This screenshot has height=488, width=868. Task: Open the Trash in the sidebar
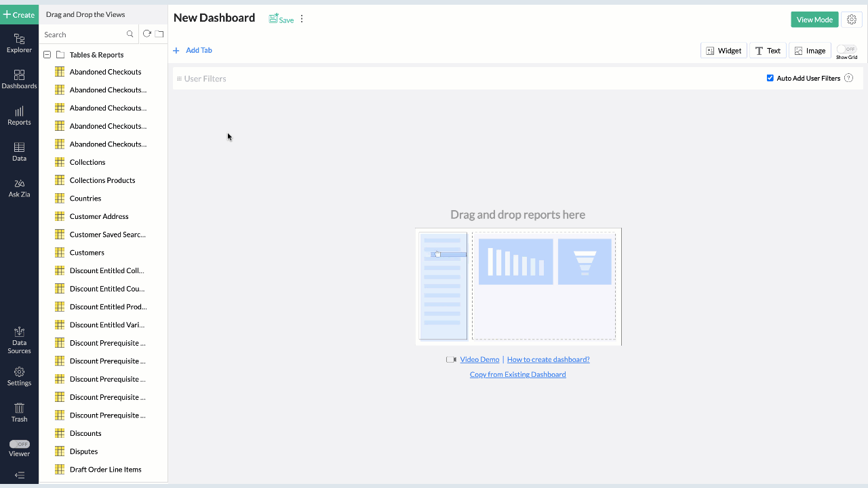click(x=19, y=412)
